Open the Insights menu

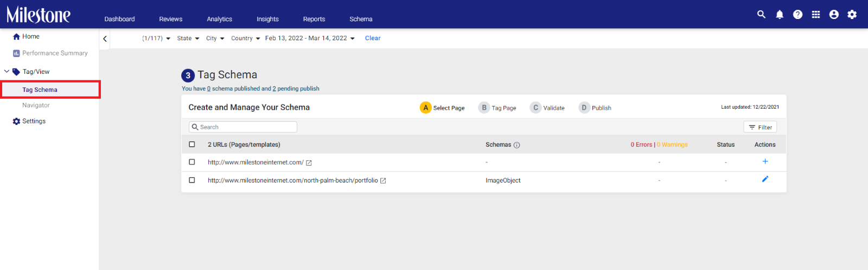(x=267, y=19)
